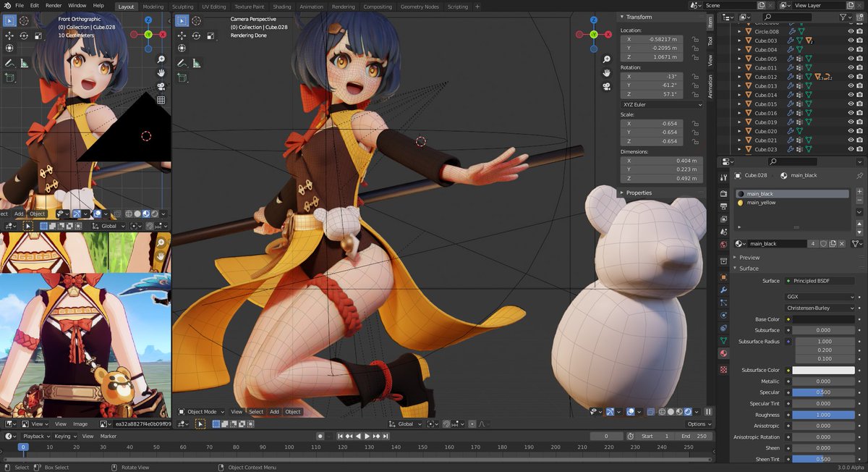The width and height of the screenshot is (868, 472).
Task: Open the Object Data properties tab icon
Action: coord(723,340)
